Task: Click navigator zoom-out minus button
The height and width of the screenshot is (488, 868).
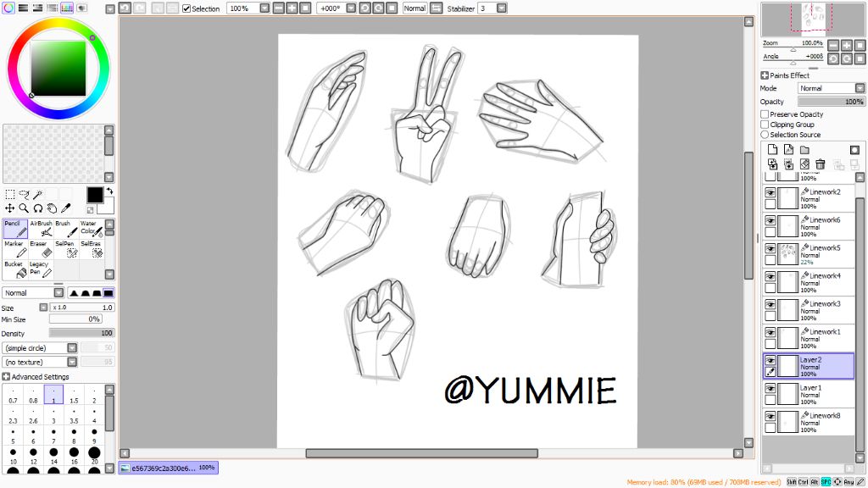Action: coord(833,46)
